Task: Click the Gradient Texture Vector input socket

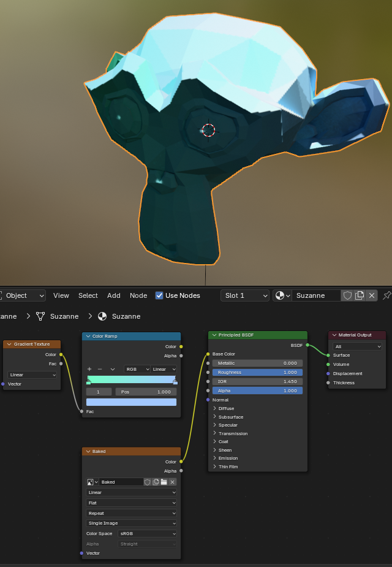Action: (3, 384)
